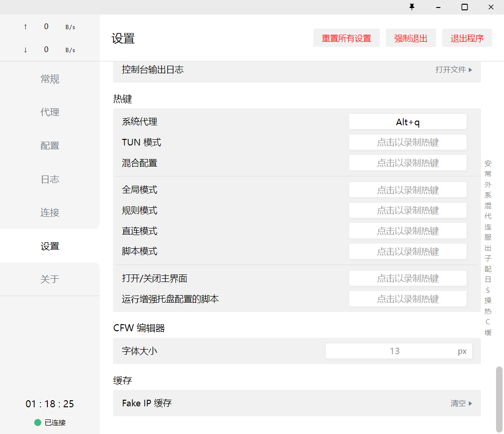This screenshot has height=434, width=504.
Task: Switch to the 常规 tab
Action: [x=50, y=79]
